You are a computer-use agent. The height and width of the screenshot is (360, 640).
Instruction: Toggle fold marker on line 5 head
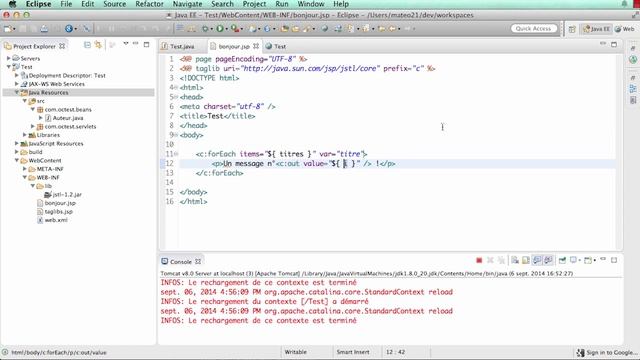pos(176,97)
